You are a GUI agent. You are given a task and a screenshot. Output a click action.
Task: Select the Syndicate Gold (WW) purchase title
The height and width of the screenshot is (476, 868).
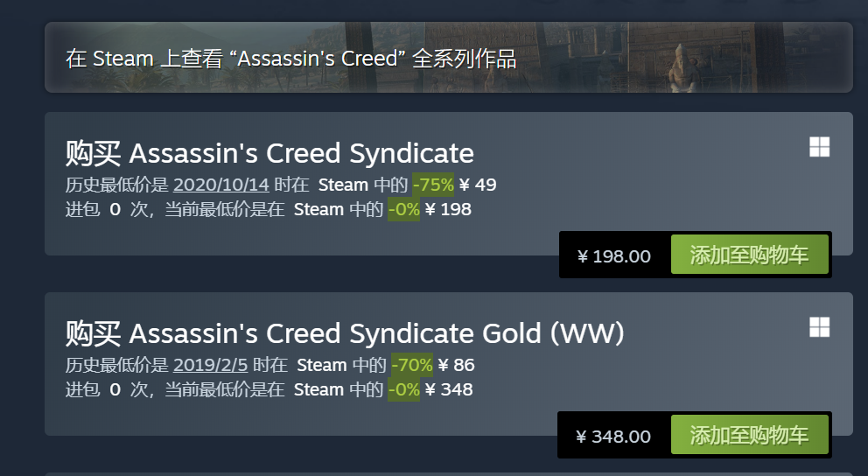coord(345,333)
